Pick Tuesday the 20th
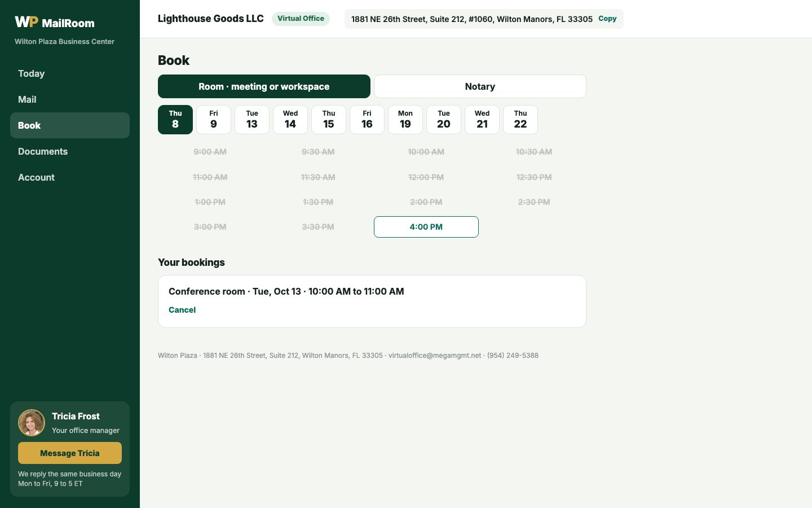This screenshot has height=508, width=812. (x=444, y=120)
